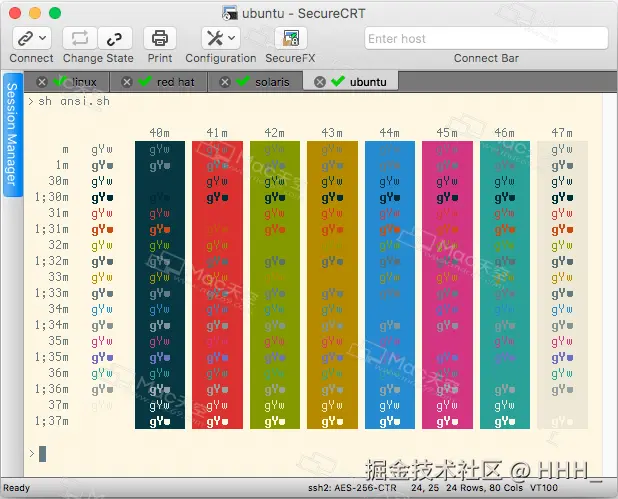Click the 'sh ansi.sh' command text
Viewport: 618px width, 499px height.
[74, 101]
